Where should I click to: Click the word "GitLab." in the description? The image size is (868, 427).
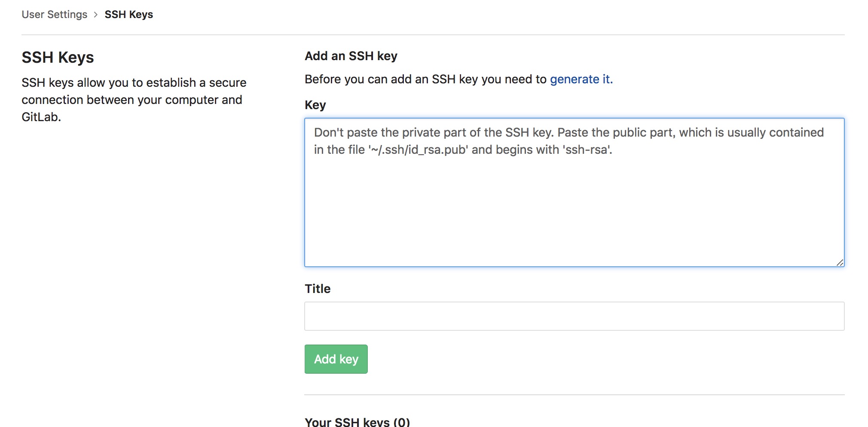tap(41, 117)
